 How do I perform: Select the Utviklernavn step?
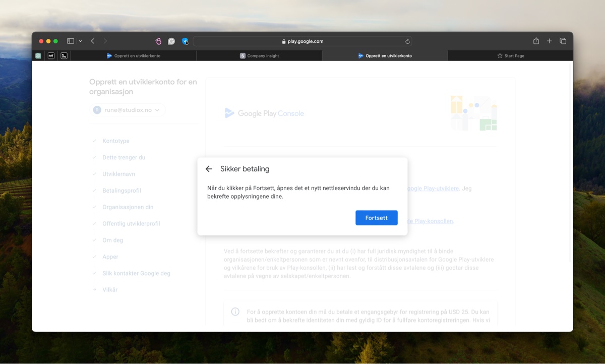click(118, 174)
